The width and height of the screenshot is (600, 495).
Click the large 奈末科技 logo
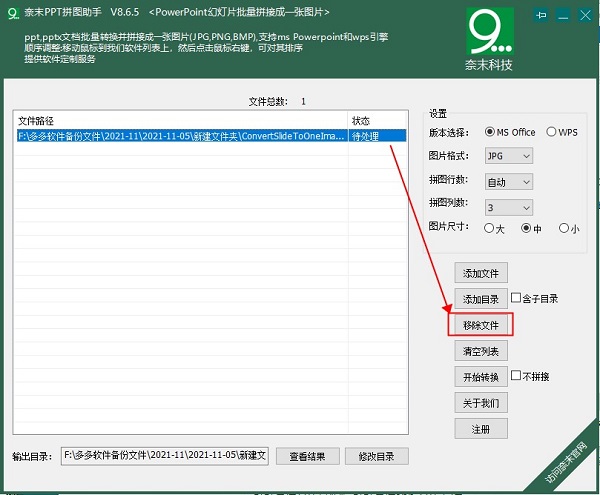tap(490, 39)
